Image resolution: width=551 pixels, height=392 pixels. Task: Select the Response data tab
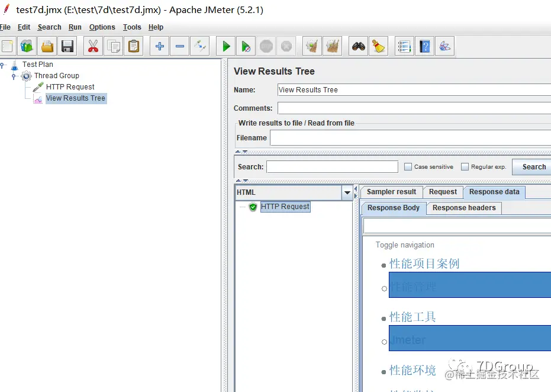tap(494, 192)
